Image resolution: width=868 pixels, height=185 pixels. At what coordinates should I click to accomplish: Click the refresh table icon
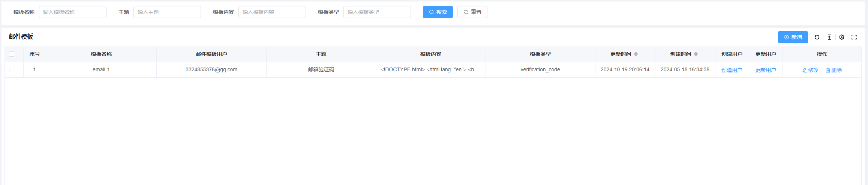[x=817, y=37]
